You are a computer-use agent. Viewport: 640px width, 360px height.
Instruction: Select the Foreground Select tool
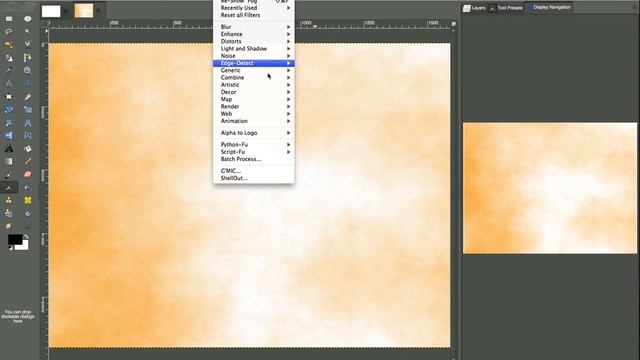click(x=9, y=58)
